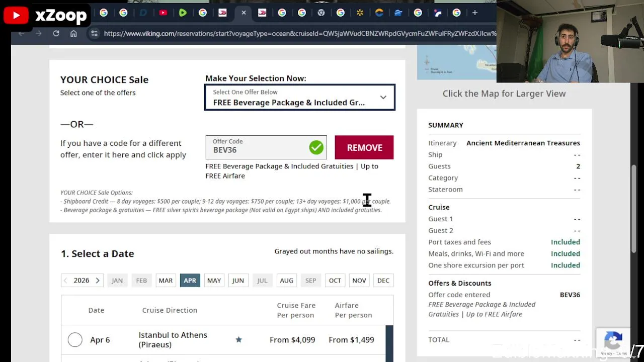Open a new browser tab

[474, 13]
